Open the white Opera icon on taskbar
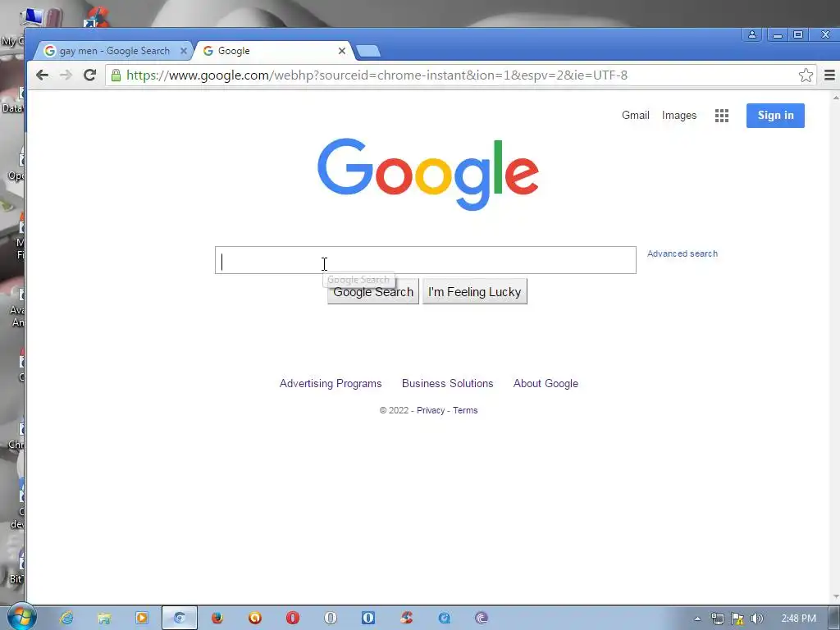 click(331, 619)
